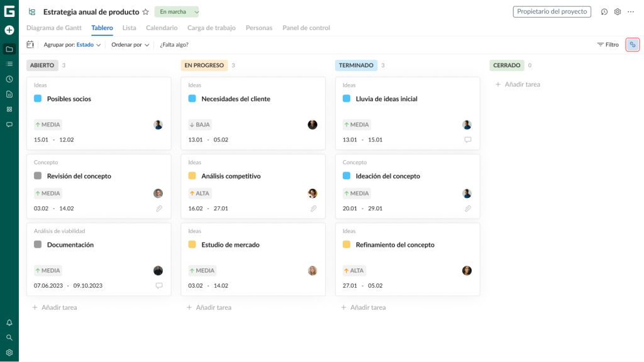Open the Documentación task title
This screenshot has width=644, height=362.
point(70,244)
